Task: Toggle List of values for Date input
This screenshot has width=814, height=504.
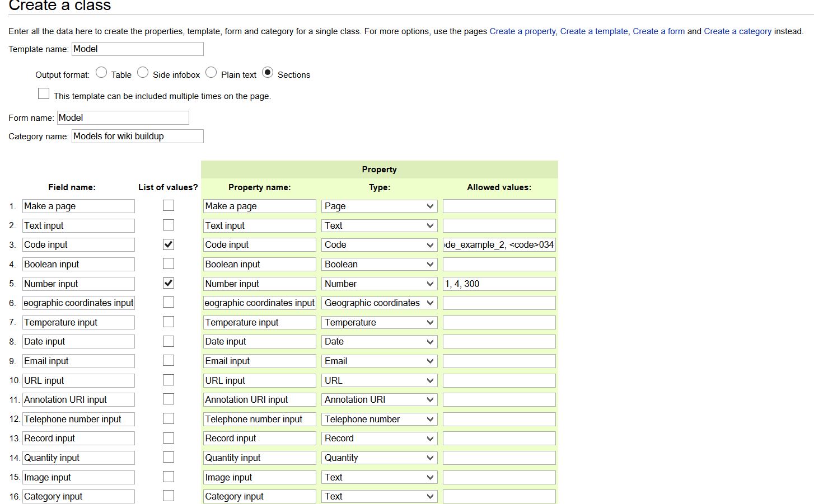Action: pos(169,341)
